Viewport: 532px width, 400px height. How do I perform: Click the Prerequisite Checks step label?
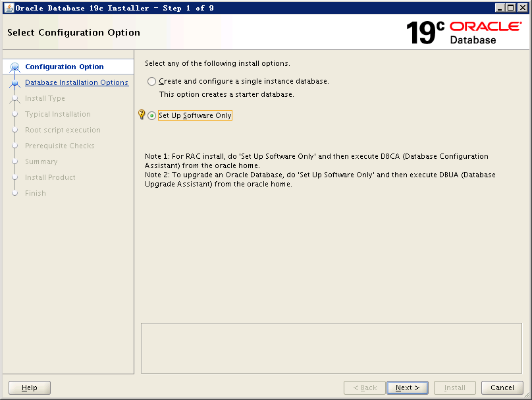point(60,146)
